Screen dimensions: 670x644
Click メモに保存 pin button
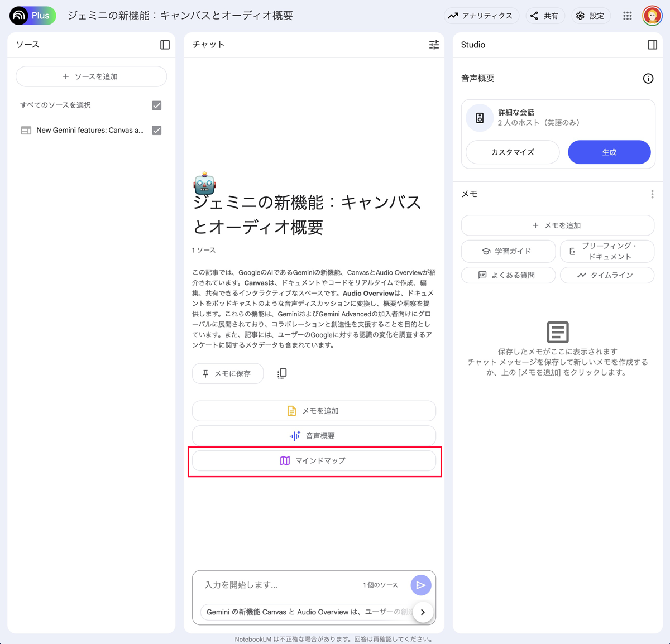click(228, 373)
